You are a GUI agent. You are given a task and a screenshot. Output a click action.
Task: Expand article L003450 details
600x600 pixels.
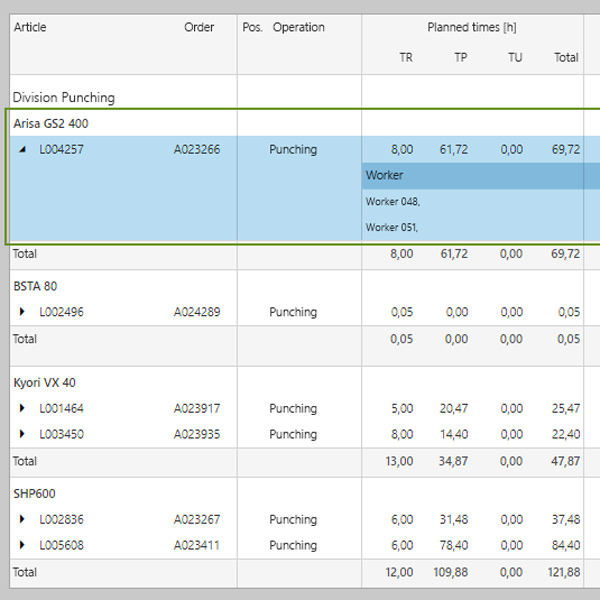[23, 434]
